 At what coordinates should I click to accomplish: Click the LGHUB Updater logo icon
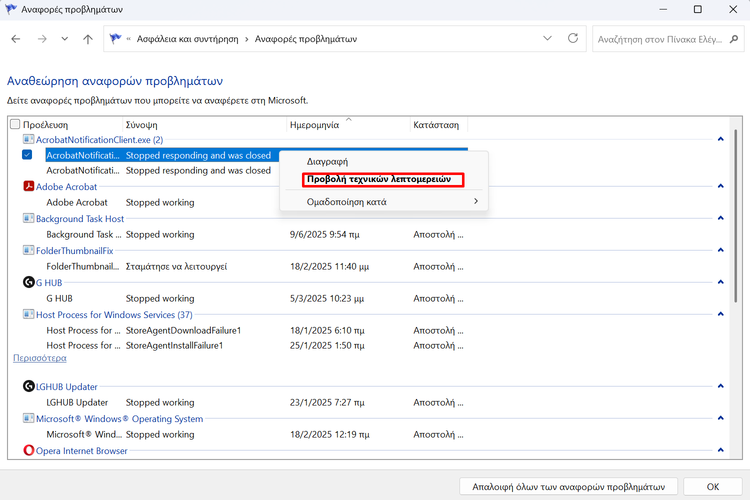[28, 386]
